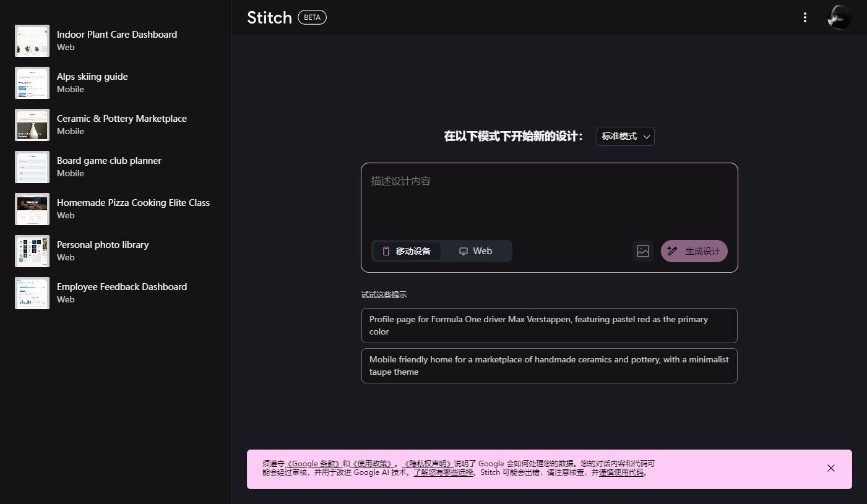Click the Board game club planner thumbnail
Viewport: 867px width, 504px height.
[x=32, y=167]
